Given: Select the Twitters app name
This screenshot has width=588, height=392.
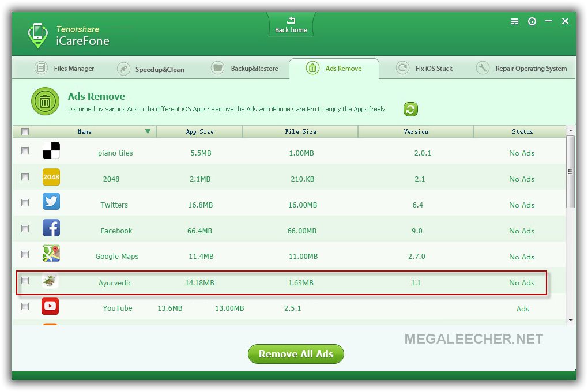Looking at the screenshot, I should coord(114,205).
